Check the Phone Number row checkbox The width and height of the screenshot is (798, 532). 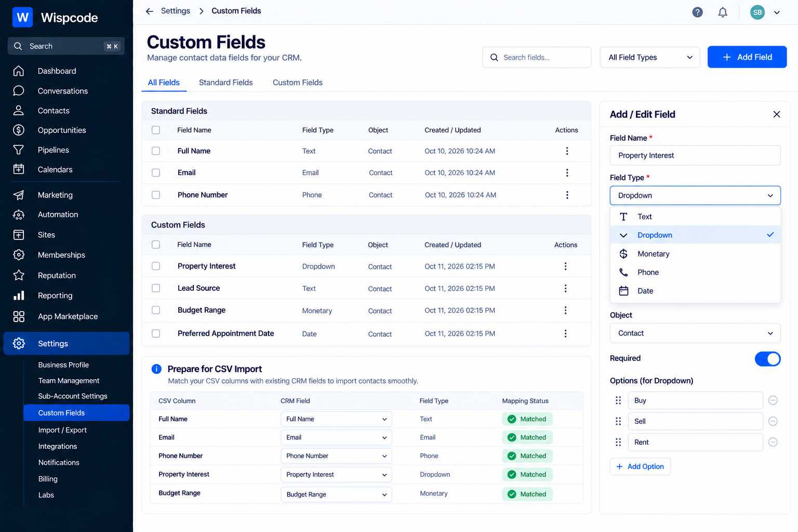point(156,195)
